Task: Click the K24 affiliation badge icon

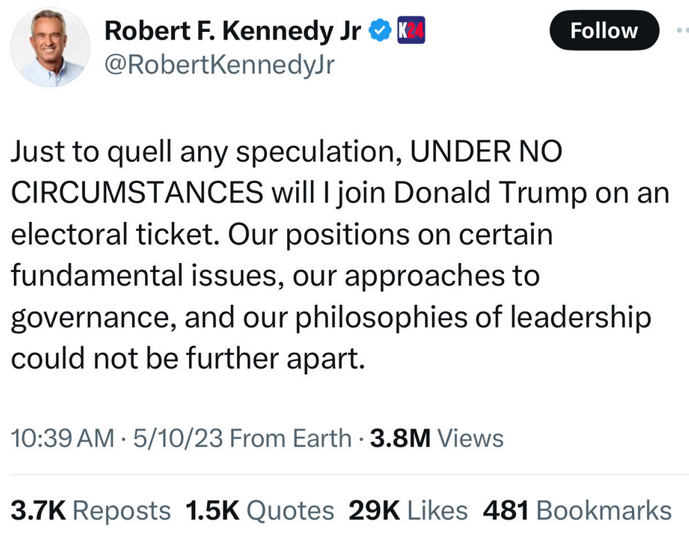Action: click(411, 32)
